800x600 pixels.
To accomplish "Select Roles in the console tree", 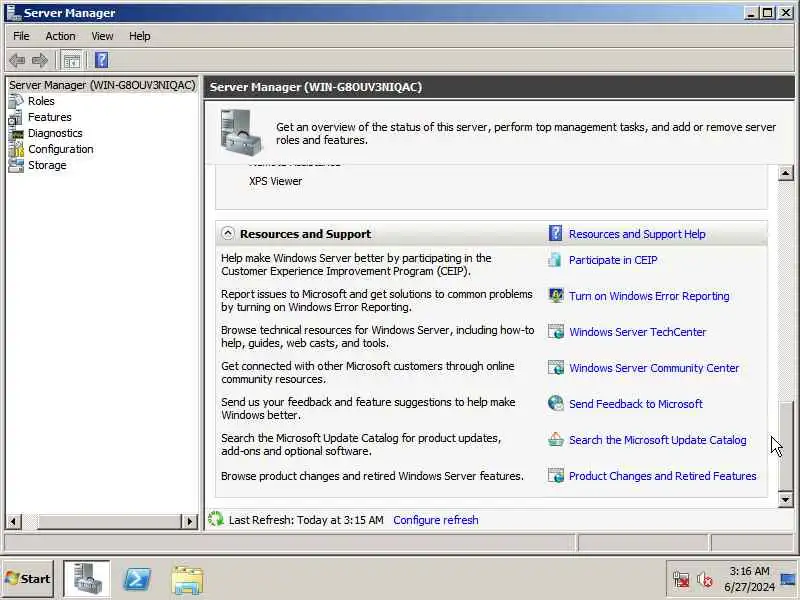I will click(41, 101).
